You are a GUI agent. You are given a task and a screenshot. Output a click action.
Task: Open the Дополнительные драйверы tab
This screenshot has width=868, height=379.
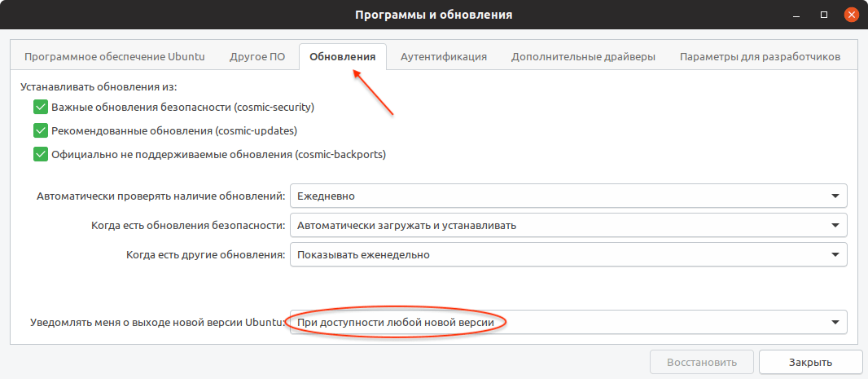pyautogui.click(x=583, y=57)
